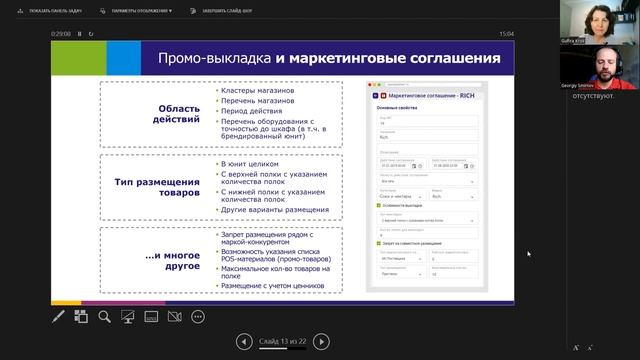Open the 'Параметры отображения' dropdown

tap(137, 11)
